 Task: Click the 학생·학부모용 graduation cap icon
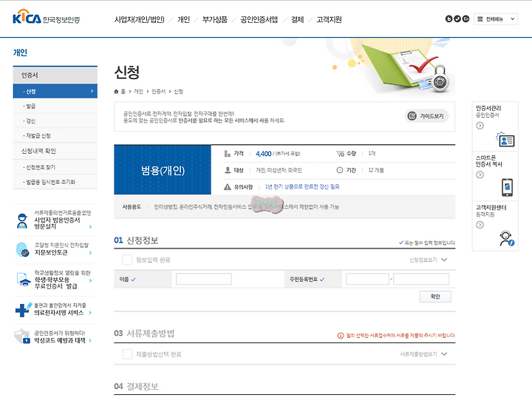click(x=24, y=280)
